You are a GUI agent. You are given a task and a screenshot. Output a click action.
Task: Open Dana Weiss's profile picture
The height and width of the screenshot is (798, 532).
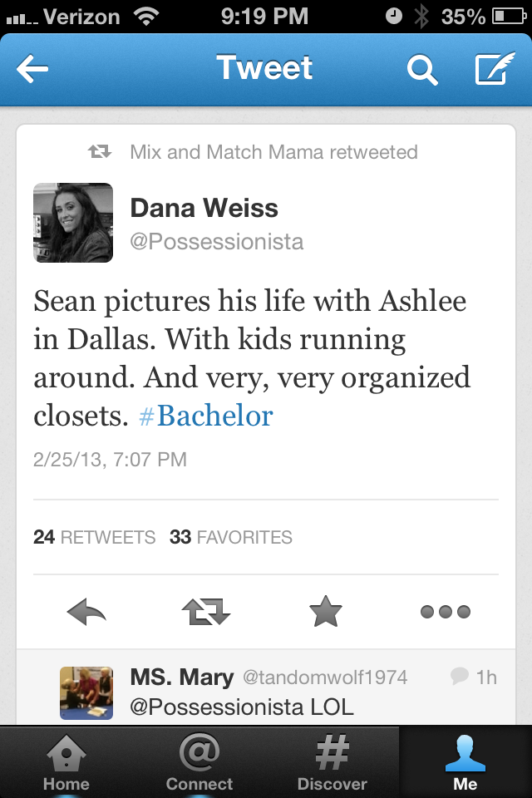73,223
